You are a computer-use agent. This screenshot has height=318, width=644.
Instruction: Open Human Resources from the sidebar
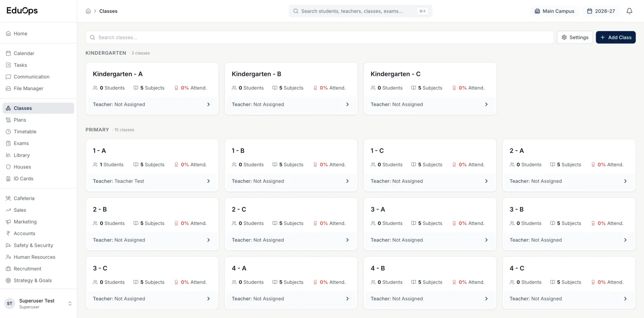pos(38,257)
